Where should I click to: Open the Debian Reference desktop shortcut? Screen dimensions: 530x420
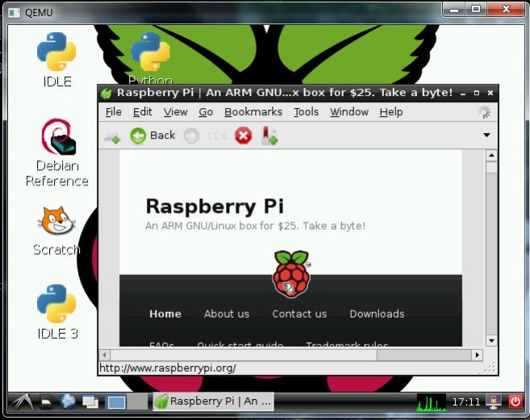tap(57, 152)
